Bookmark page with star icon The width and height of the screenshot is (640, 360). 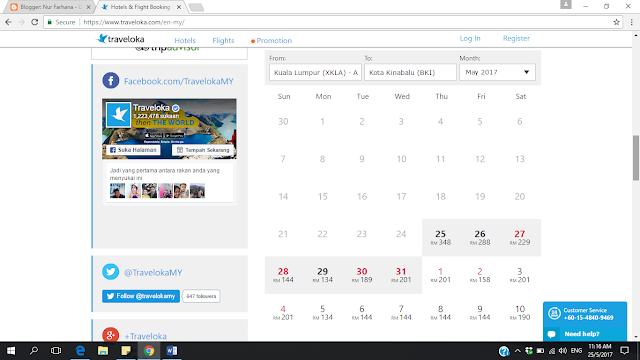pyautogui.click(x=616, y=22)
